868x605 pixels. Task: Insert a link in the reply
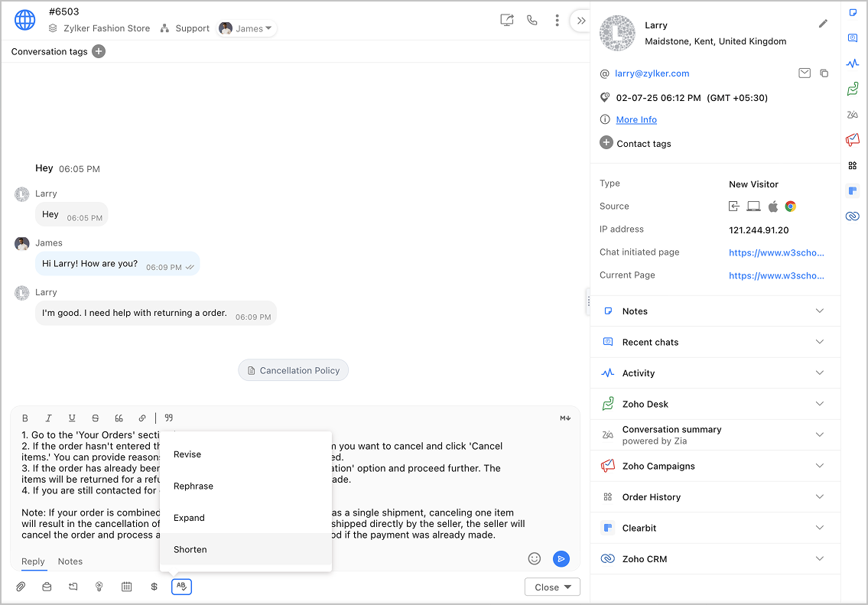point(142,418)
